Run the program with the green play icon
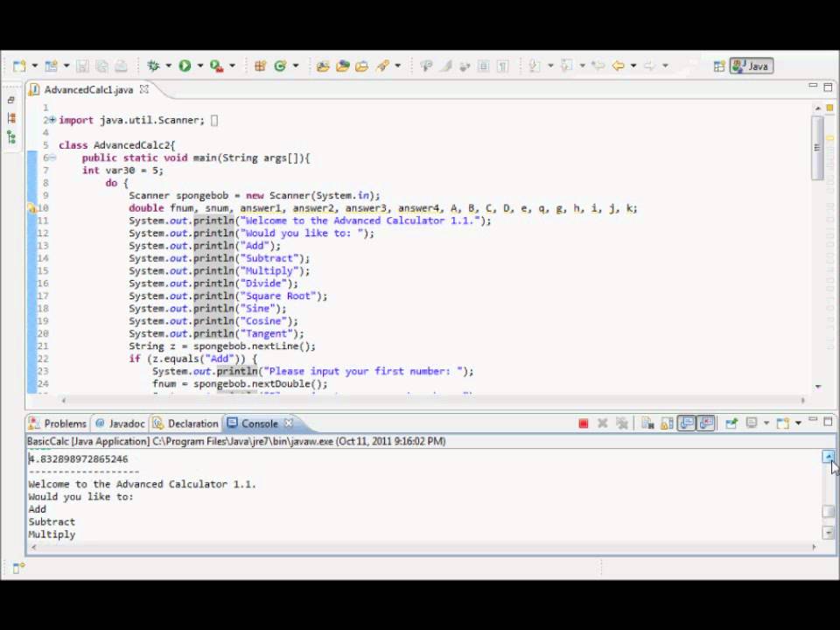Image resolution: width=840 pixels, height=630 pixels. [x=185, y=66]
